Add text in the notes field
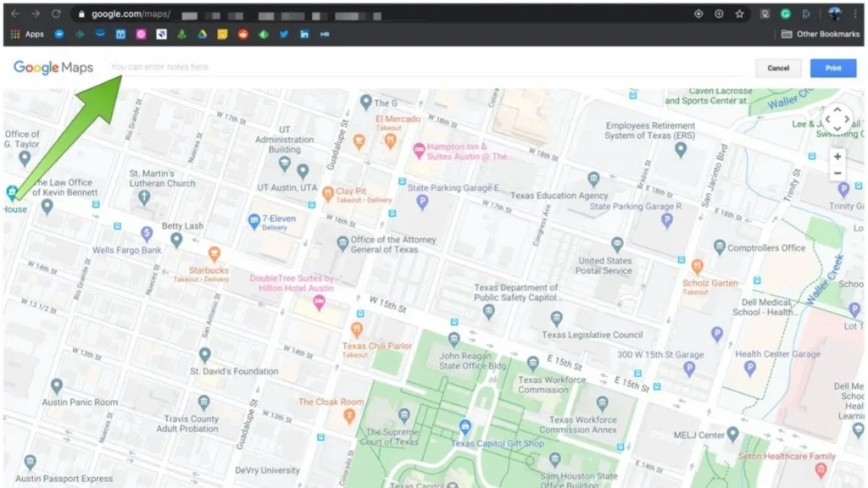 (426, 67)
